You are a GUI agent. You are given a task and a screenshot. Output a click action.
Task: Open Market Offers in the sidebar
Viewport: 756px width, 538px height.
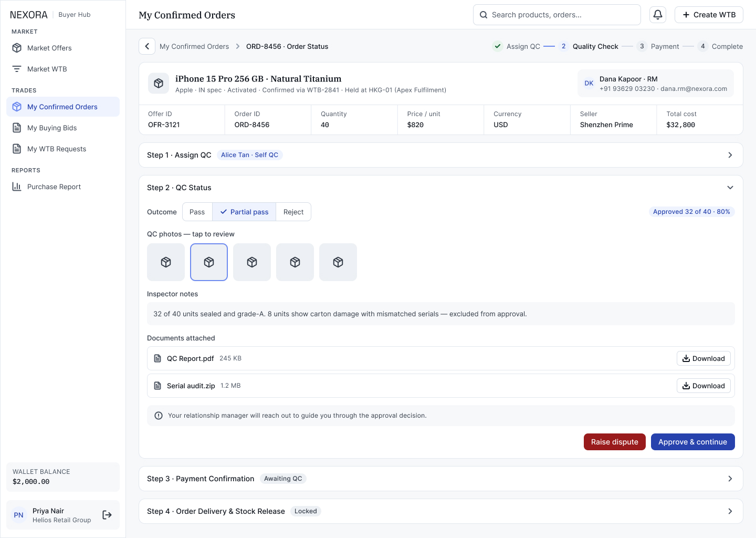(63, 48)
